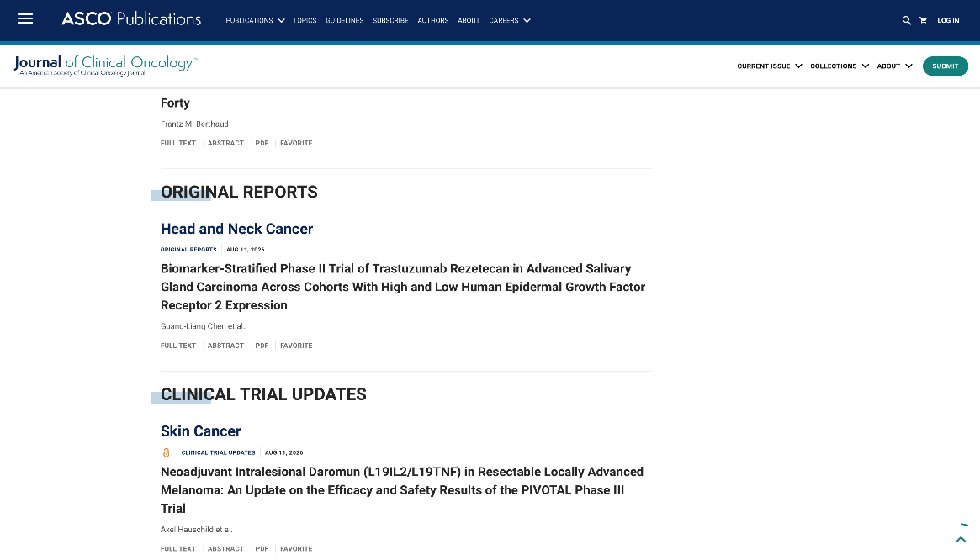This screenshot has width=980, height=560.
Task: Favorite the Daromun melanoma article
Action: (296, 549)
